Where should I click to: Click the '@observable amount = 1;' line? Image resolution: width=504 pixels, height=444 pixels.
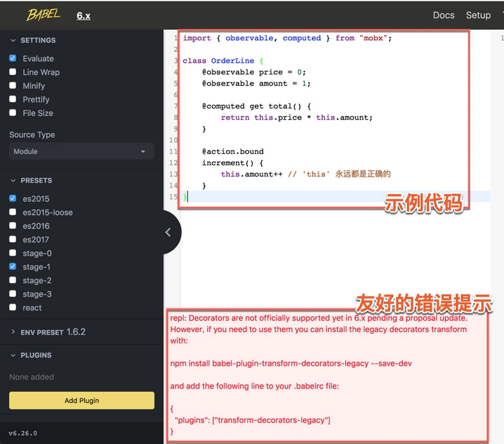256,84
